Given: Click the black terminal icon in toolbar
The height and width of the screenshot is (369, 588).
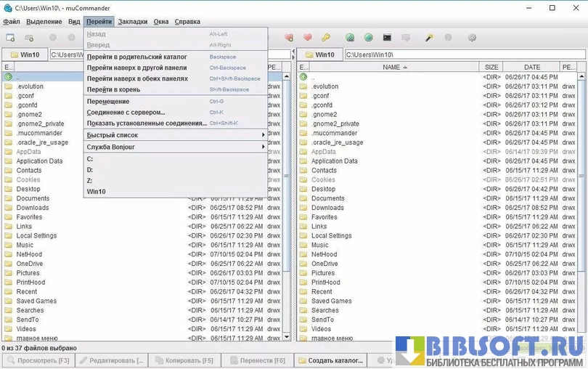Looking at the screenshot, I should point(388,37).
